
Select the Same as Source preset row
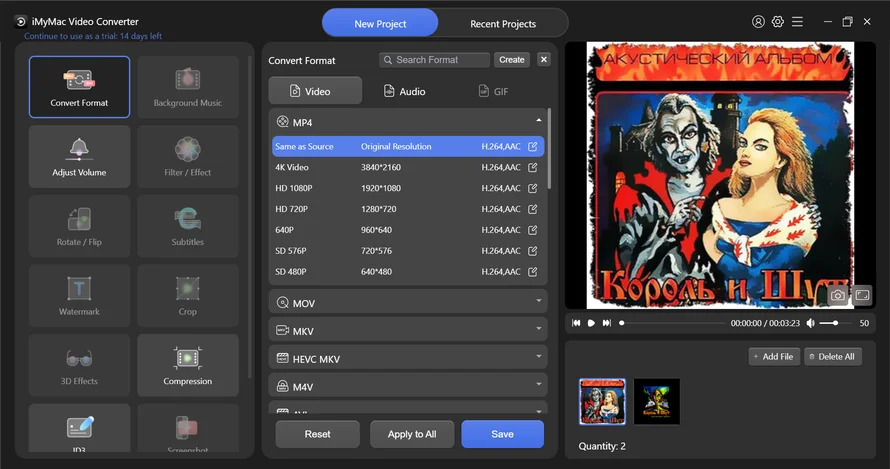click(x=408, y=146)
